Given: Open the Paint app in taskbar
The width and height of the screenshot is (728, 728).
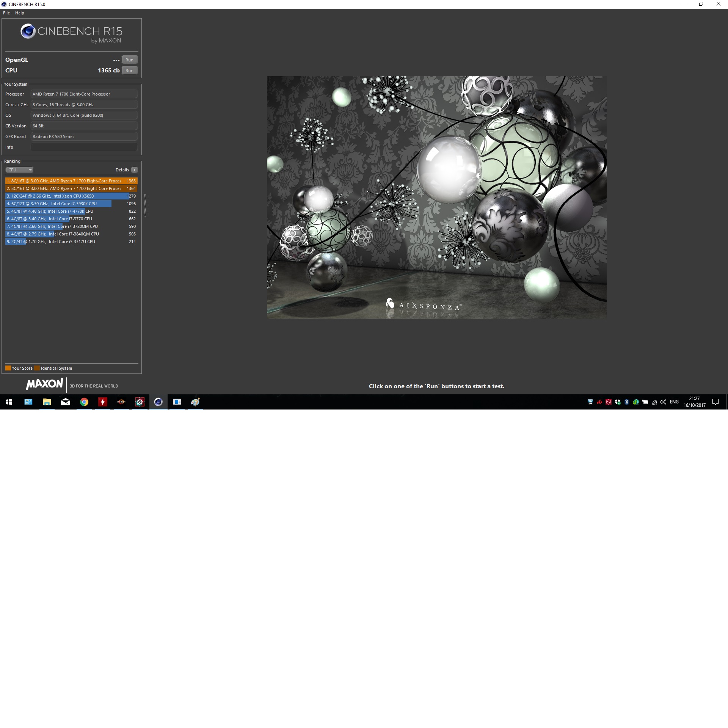Looking at the screenshot, I should 195,402.
